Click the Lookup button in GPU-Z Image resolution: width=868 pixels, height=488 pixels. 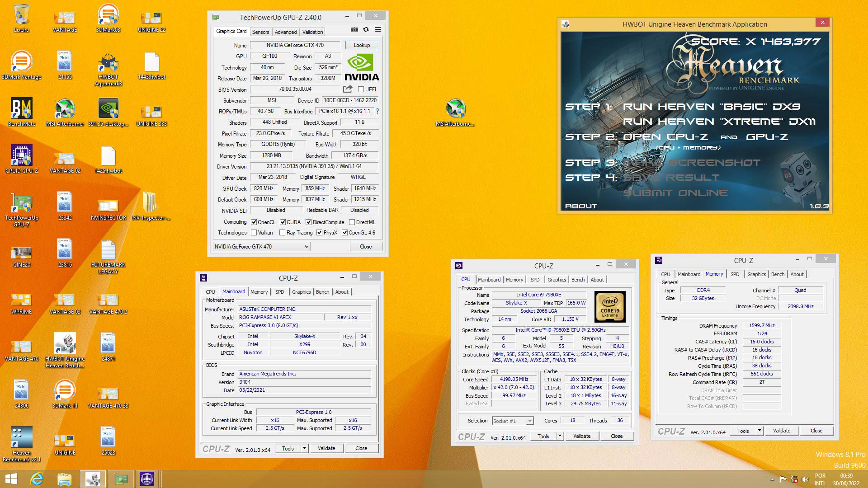tap(362, 45)
